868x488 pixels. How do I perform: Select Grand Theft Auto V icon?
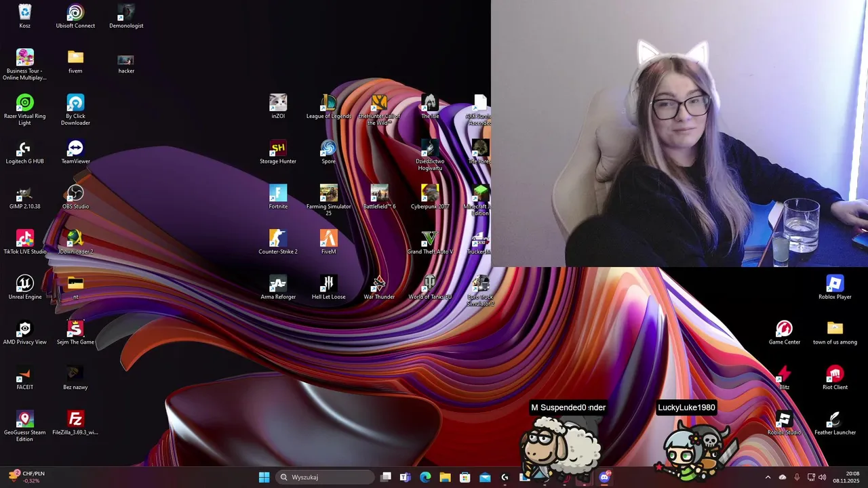tap(430, 242)
